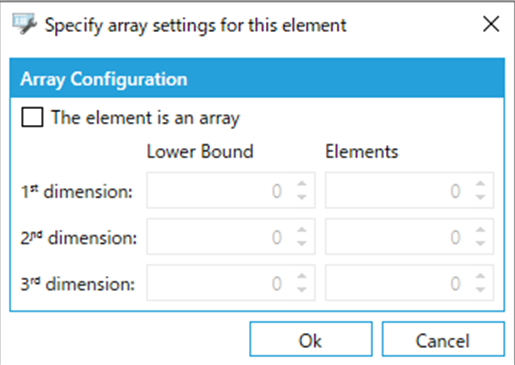Viewport: 515px width, 365px height.
Task: Increase 2nd dimension Lower Bound with up arrow
Action: pos(302,230)
